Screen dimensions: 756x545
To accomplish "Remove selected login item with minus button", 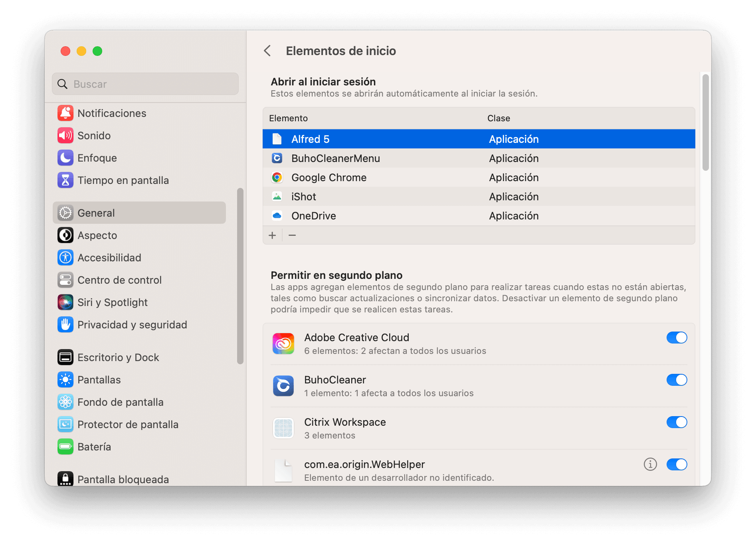I will [292, 235].
